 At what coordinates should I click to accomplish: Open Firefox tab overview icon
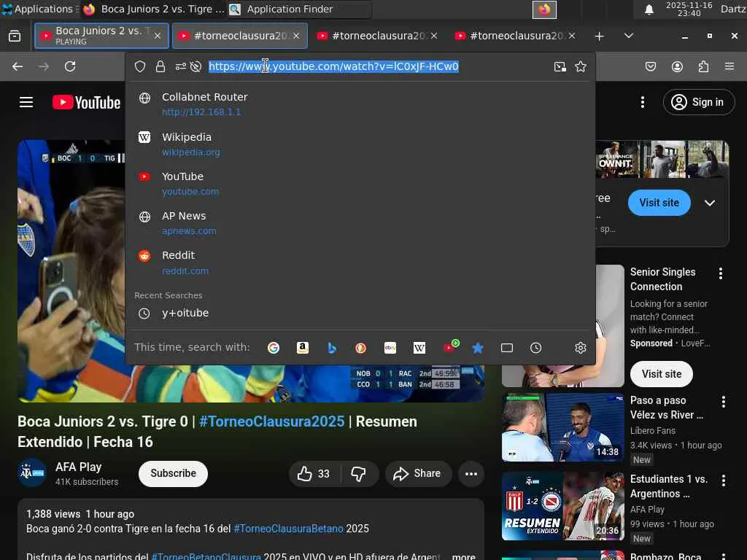pos(15,36)
